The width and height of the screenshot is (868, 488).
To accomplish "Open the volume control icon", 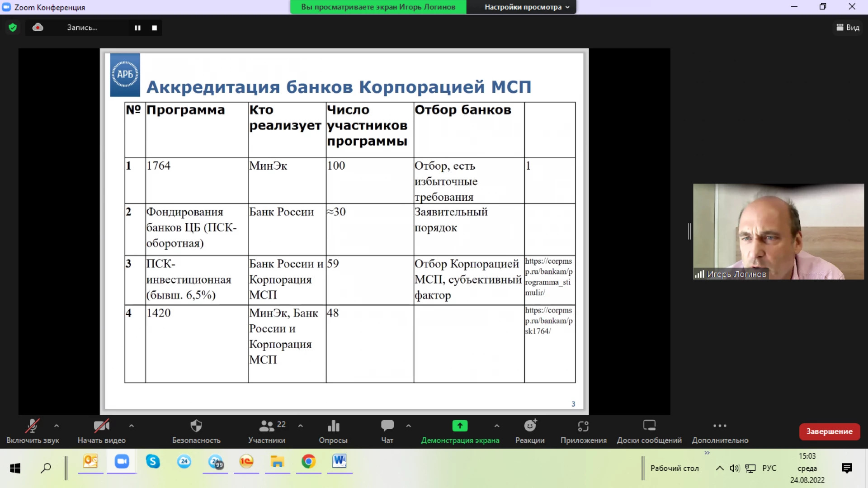I will tap(735, 468).
